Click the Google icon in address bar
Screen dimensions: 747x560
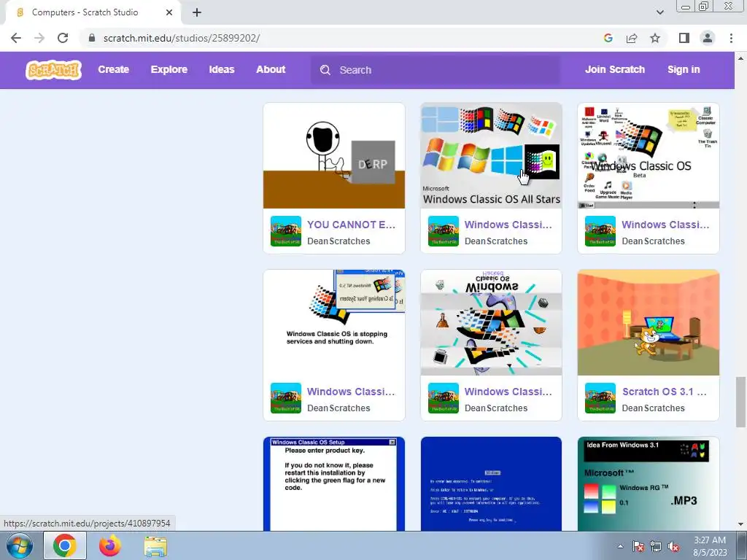click(x=608, y=38)
